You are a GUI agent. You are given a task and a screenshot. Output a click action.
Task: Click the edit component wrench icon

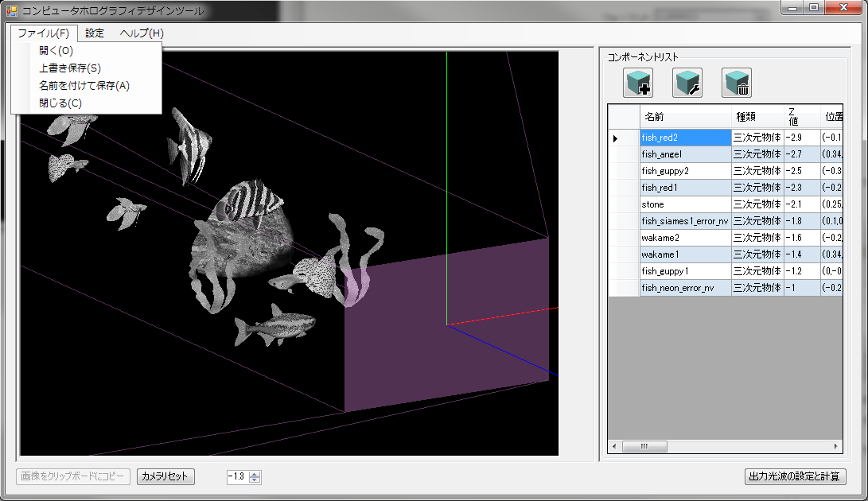(x=687, y=83)
